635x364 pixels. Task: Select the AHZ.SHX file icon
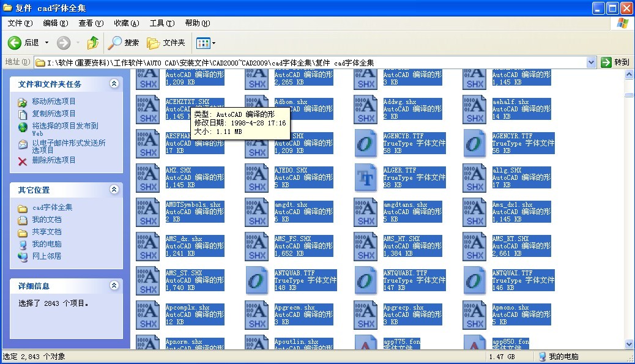[x=148, y=178]
